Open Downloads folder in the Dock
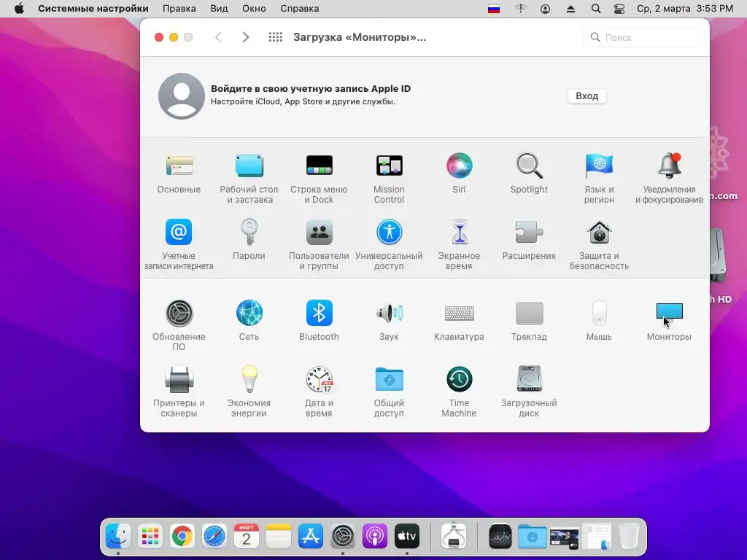The width and height of the screenshot is (747, 560). [532, 537]
